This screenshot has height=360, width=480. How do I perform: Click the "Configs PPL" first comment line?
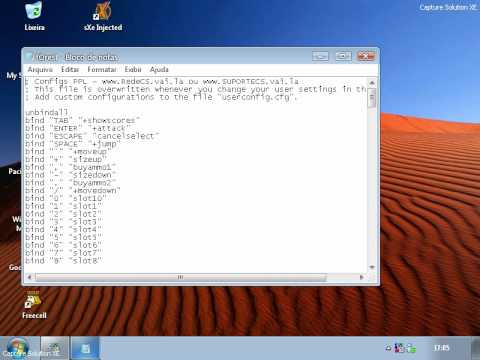coord(162,81)
